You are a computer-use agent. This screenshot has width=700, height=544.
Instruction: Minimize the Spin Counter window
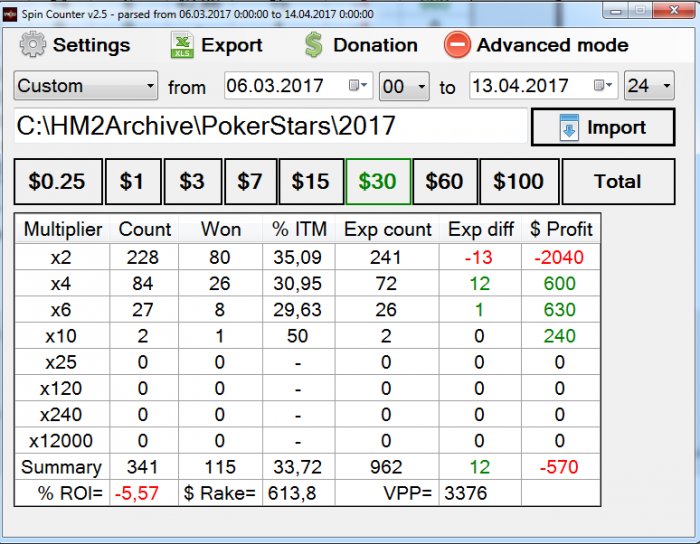click(616, 11)
